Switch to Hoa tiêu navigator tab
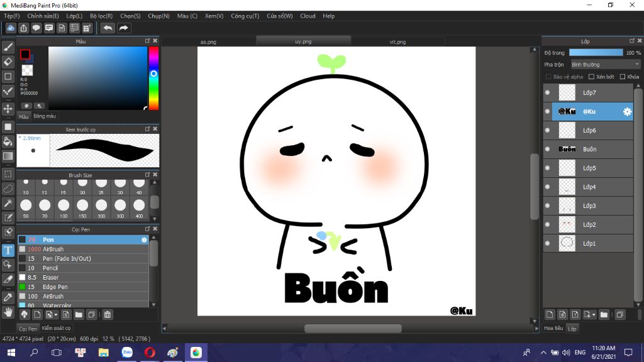This screenshot has width=644, height=362. click(553, 328)
